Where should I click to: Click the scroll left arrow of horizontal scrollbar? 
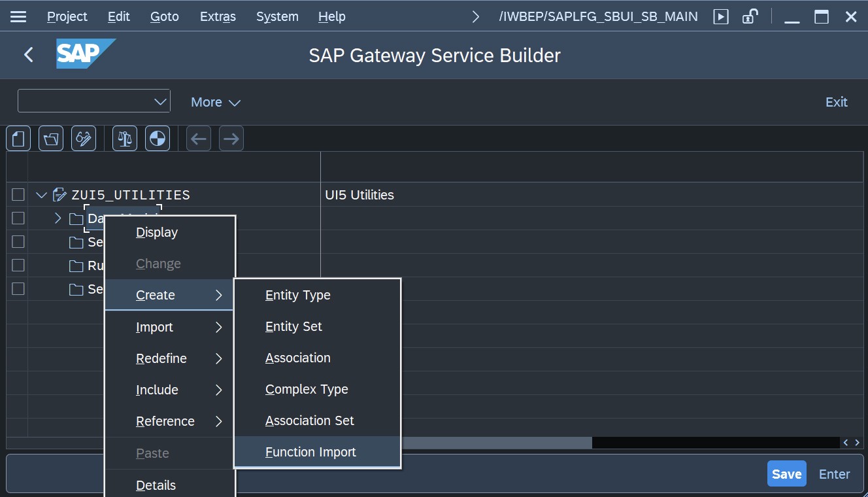click(846, 443)
